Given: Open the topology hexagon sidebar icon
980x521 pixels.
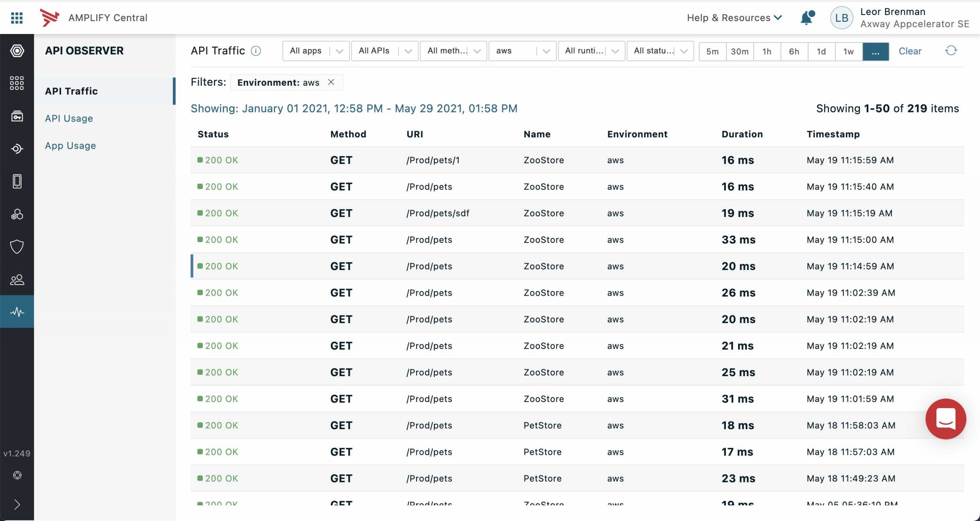Looking at the screenshot, I should tap(17, 50).
